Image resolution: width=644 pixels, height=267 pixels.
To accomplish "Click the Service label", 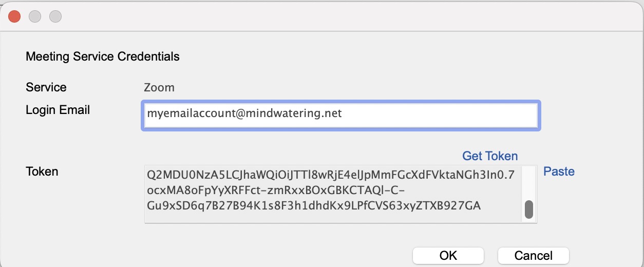I will tap(46, 87).
